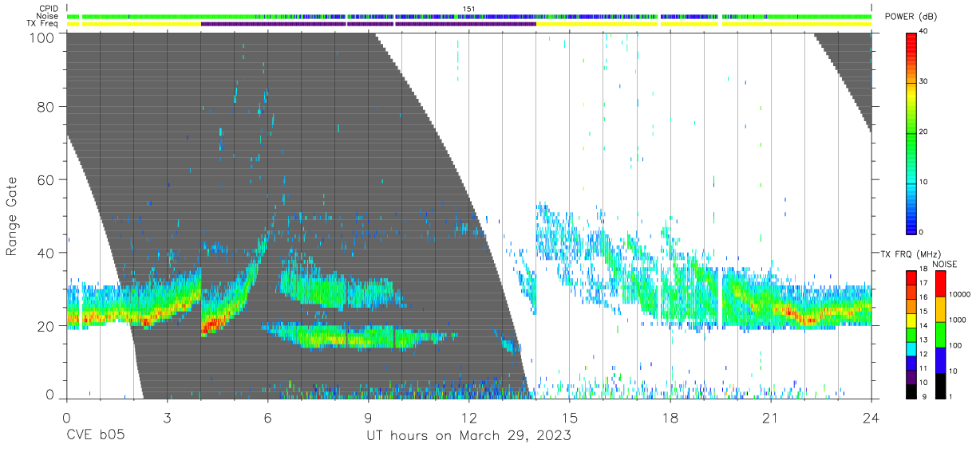This screenshot has width=980, height=452.
Task: Click the '10000' tick on the NOISE color bar
Action: tap(959, 294)
